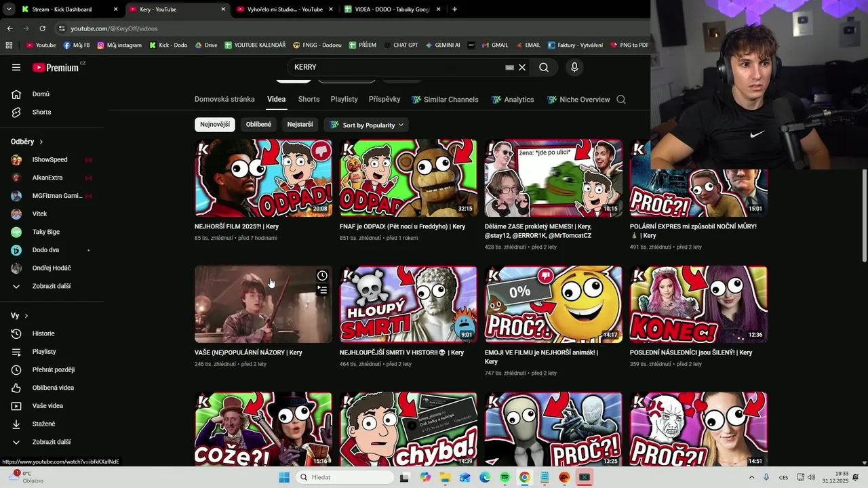Click the KERRY YouTube search field

pyautogui.click(x=397, y=67)
